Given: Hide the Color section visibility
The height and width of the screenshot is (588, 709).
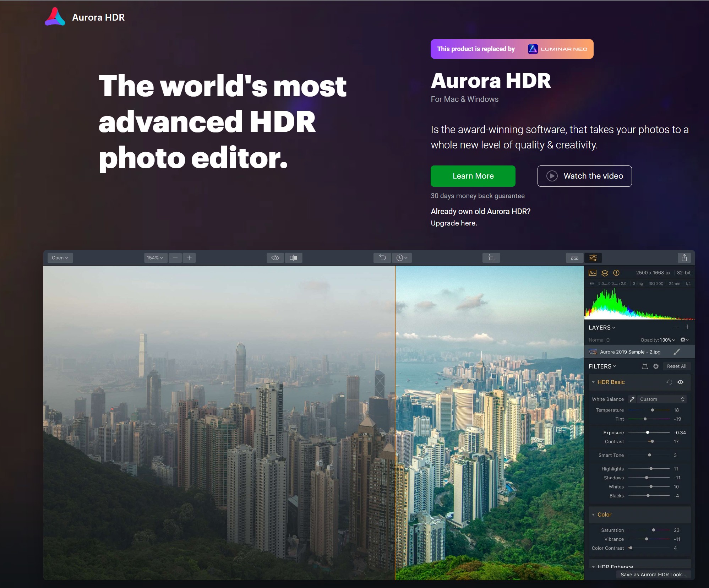Looking at the screenshot, I should pos(681,514).
